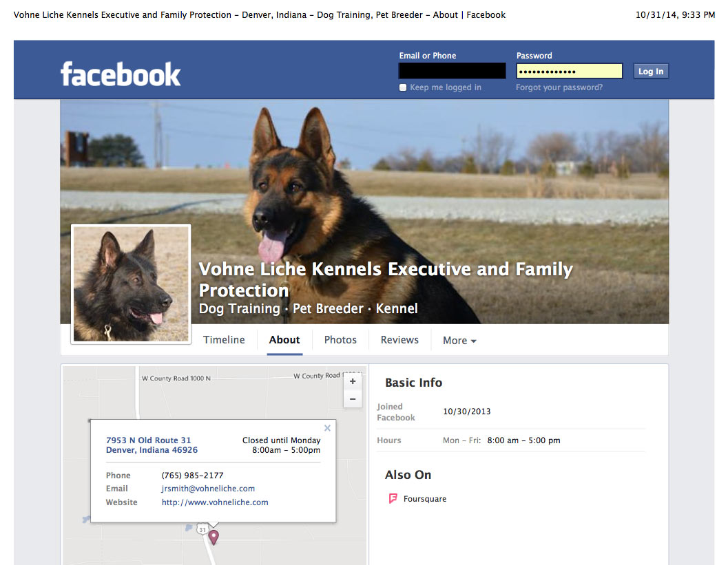Click the Route 31 shield marker
The image size is (728, 565).
[202, 529]
